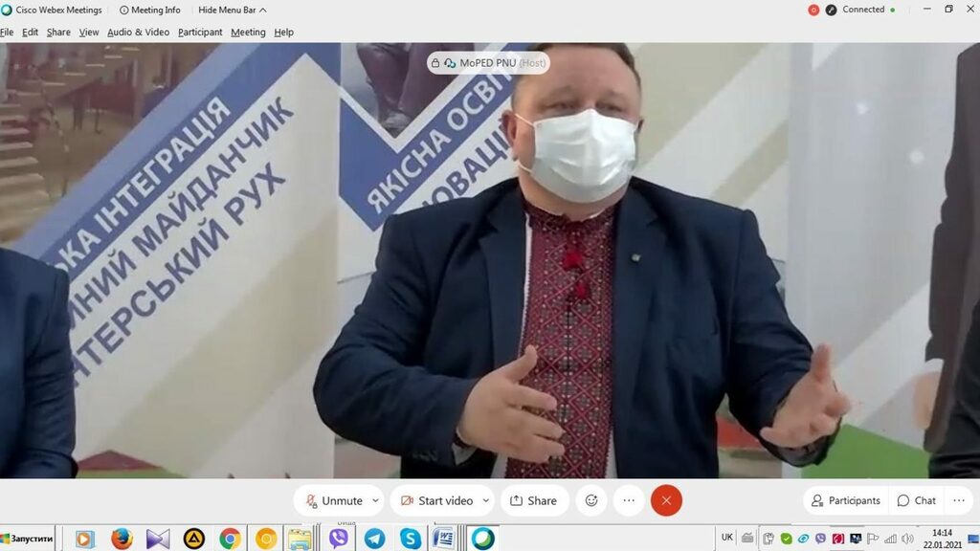Open audio options arrow next to Unmute
Screen dimensions: 980x551
[x=375, y=500]
